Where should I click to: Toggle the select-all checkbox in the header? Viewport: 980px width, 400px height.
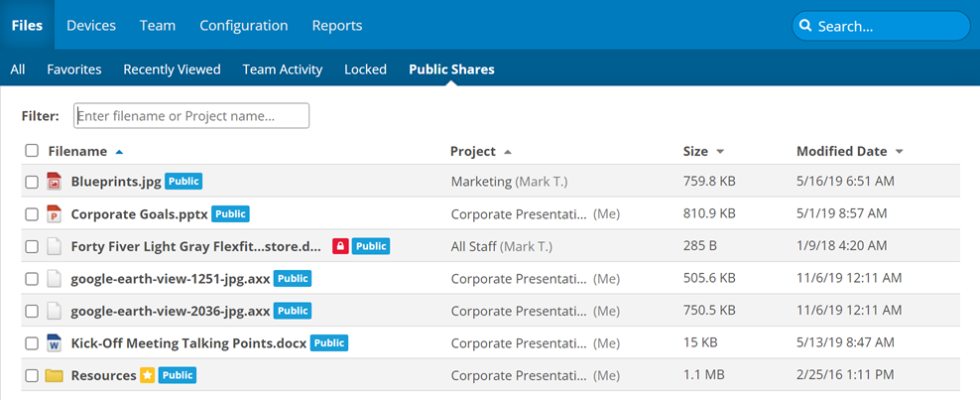tap(32, 151)
